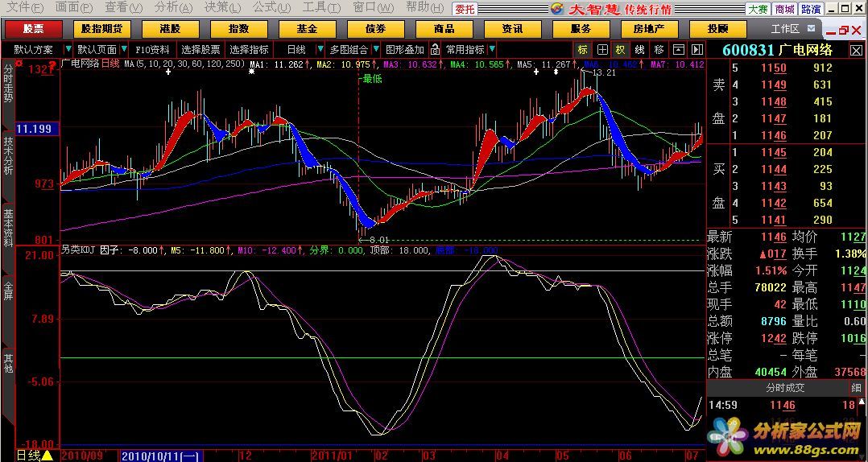Click the collapse-panel icon next to 移

click(678, 50)
